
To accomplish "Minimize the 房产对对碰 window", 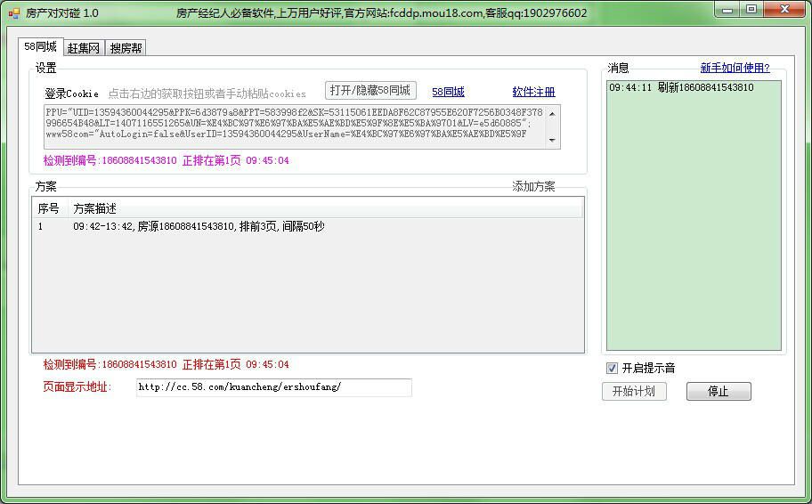I will pyautogui.click(x=728, y=10).
